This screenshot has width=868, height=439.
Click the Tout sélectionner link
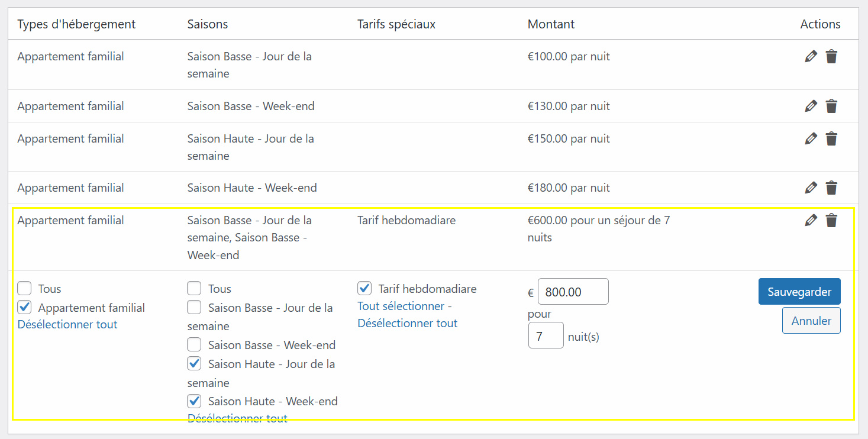[401, 306]
